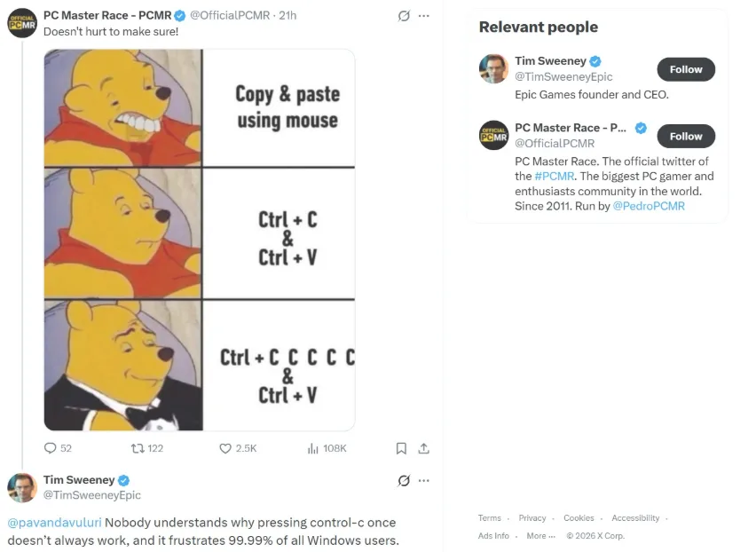Follow Tim Sweeney in Relevant people

click(686, 69)
